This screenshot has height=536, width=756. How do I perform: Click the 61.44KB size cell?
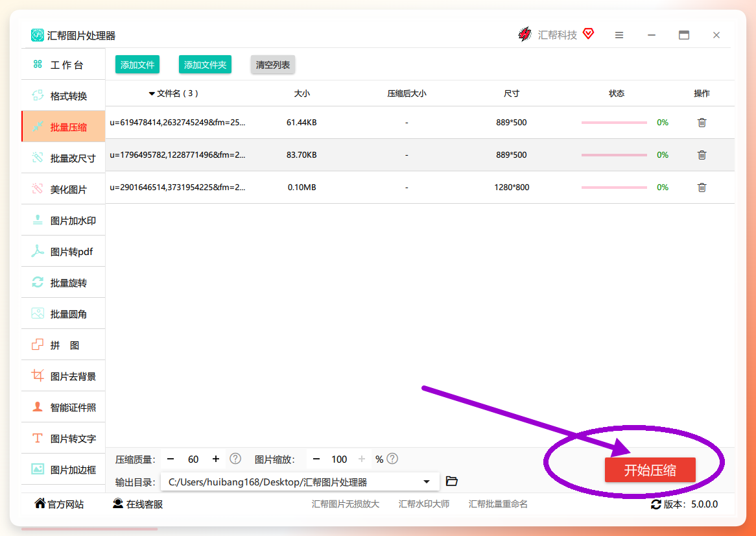[x=302, y=123]
